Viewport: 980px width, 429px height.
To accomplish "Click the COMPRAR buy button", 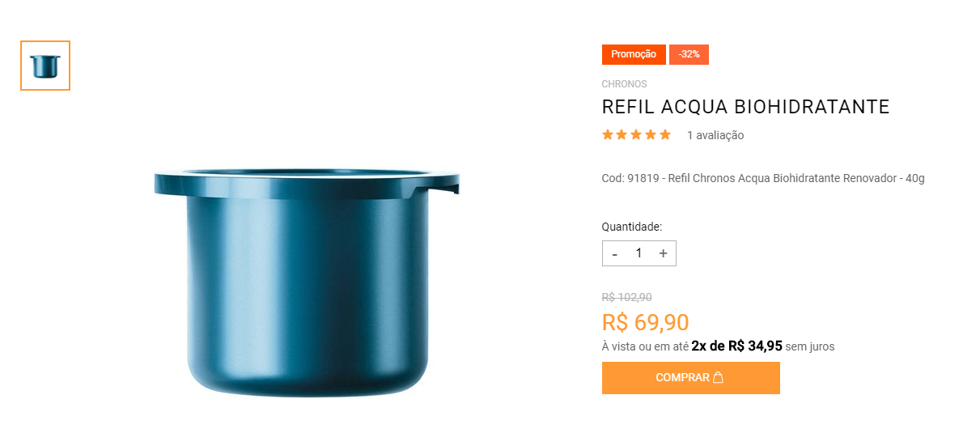I will click(x=691, y=378).
